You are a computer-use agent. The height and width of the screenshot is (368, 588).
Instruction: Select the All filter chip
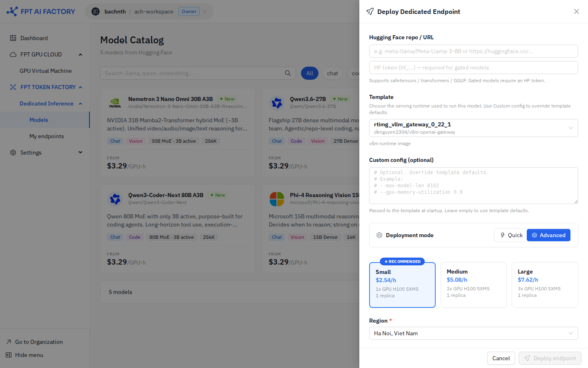pos(310,73)
